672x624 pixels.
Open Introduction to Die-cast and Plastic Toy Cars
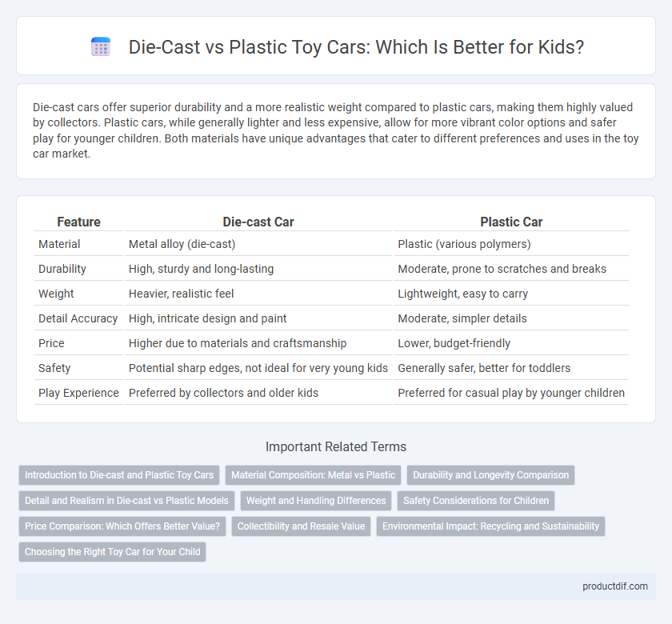[x=119, y=475]
